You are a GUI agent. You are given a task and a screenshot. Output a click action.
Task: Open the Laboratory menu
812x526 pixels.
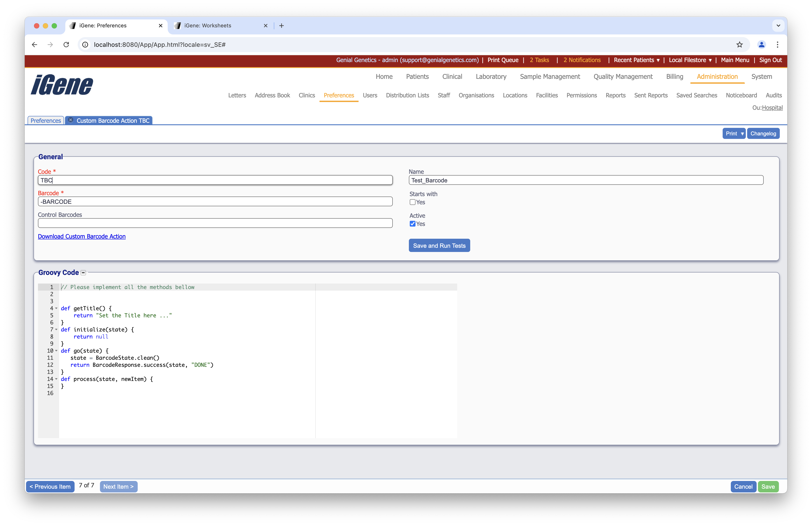tap(491, 76)
